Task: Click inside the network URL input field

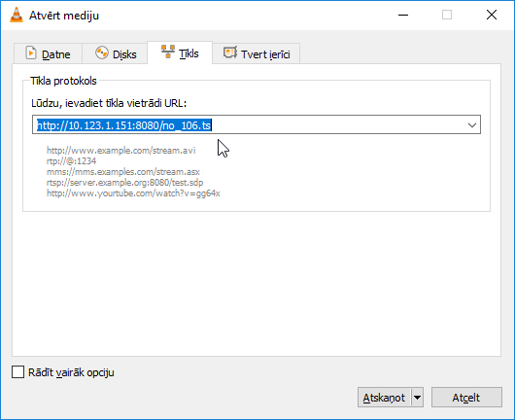Action: pos(250,124)
